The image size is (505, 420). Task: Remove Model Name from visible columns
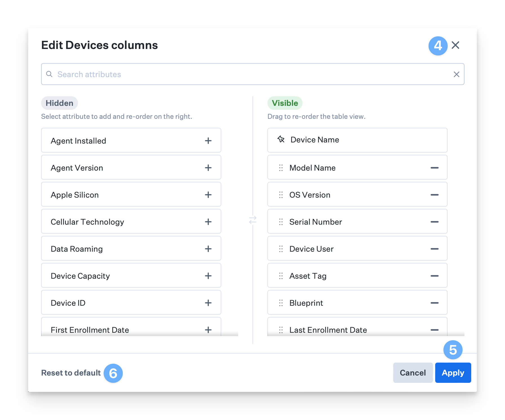pos(434,168)
